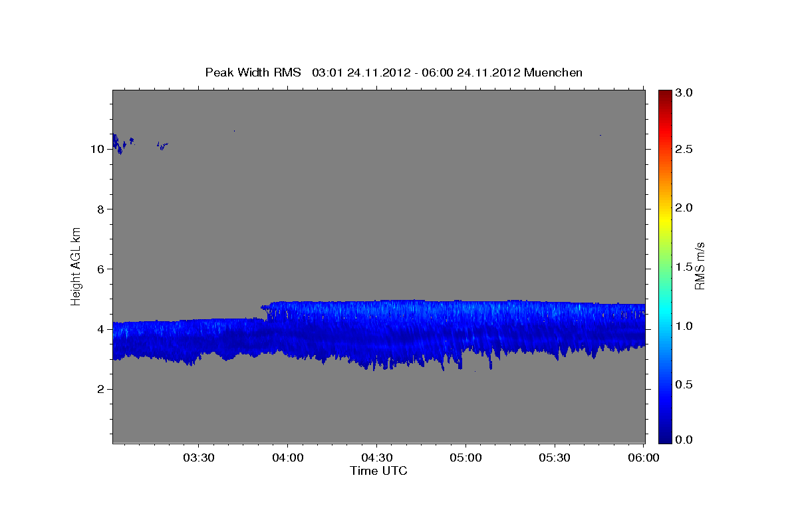Click the colorbar value 3.0
This screenshot has height=532, width=798.
(686, 93)
